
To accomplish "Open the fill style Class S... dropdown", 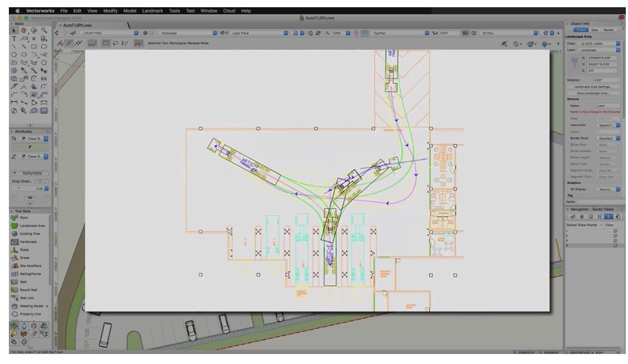I will (34, 138).
